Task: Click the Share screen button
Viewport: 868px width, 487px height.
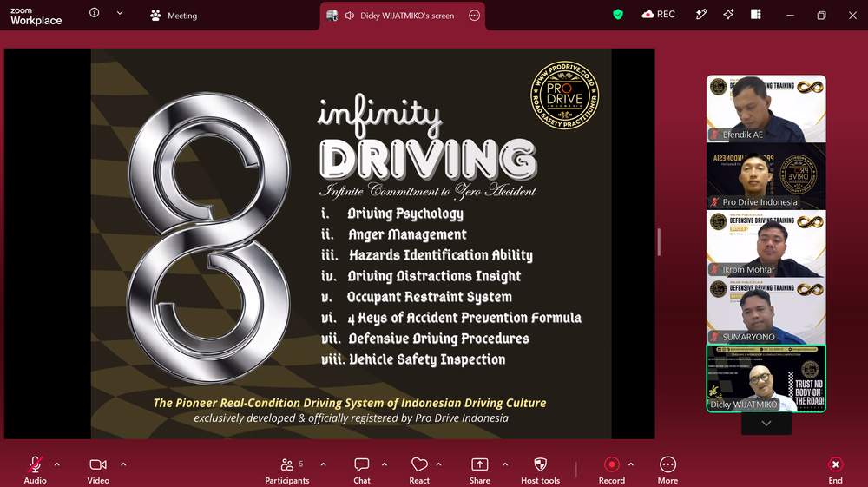Action: pyautogui.click(x=479, y=471)
